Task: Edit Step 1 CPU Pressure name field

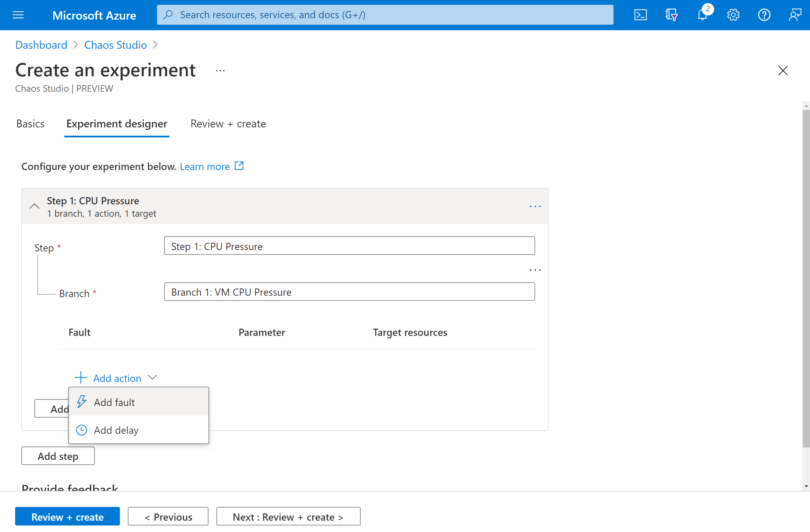Action: (x=350, y=246)
